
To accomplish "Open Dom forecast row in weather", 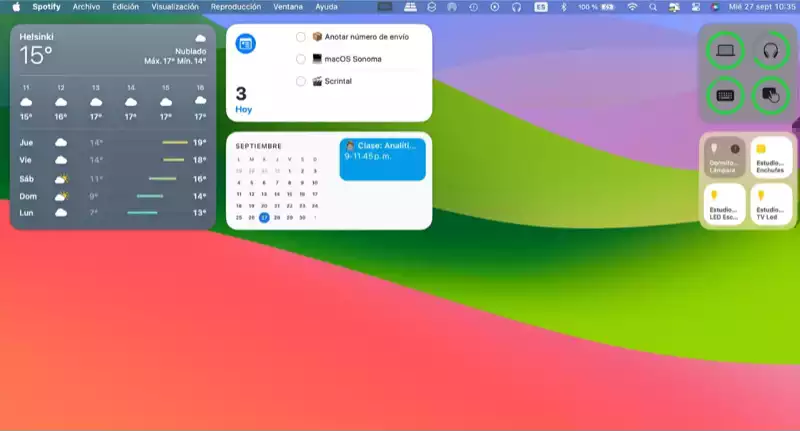I will [x=113, y=196].
